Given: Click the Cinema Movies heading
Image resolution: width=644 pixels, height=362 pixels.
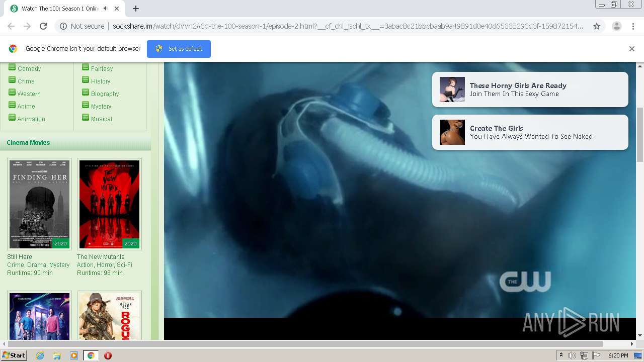Looking at the screenshot, I should point(28,143).
